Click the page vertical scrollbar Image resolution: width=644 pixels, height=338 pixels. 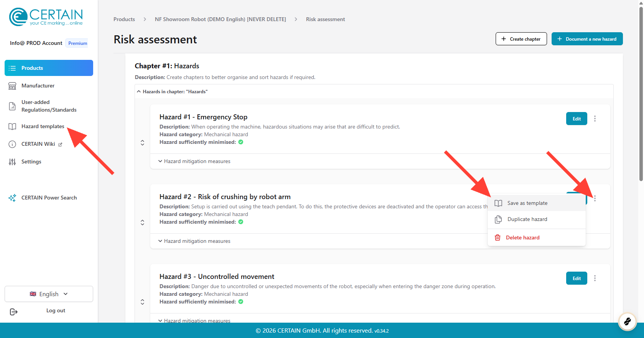[x=641, y=94]
